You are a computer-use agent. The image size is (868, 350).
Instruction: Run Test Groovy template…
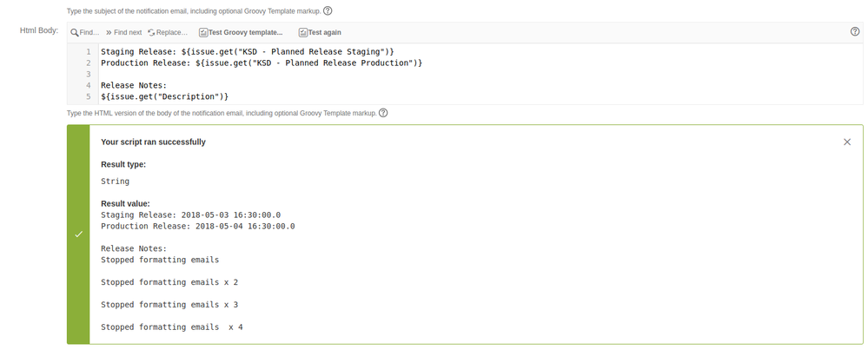point(241,33)
